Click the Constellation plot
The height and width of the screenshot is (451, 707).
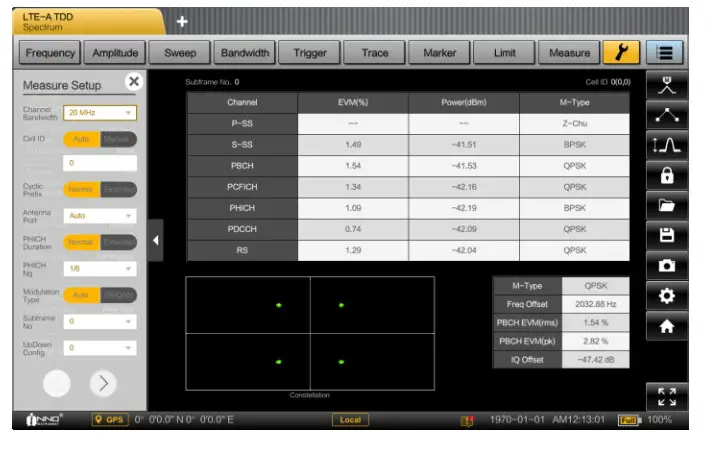[x=310, y=333]
